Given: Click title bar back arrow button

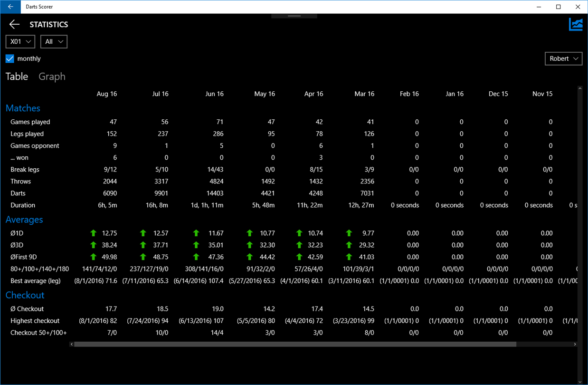Looking at the screenshot, I should point(10,7).
